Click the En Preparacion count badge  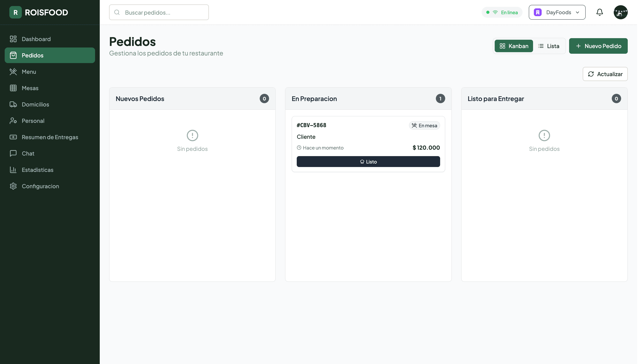pos(440,98)
